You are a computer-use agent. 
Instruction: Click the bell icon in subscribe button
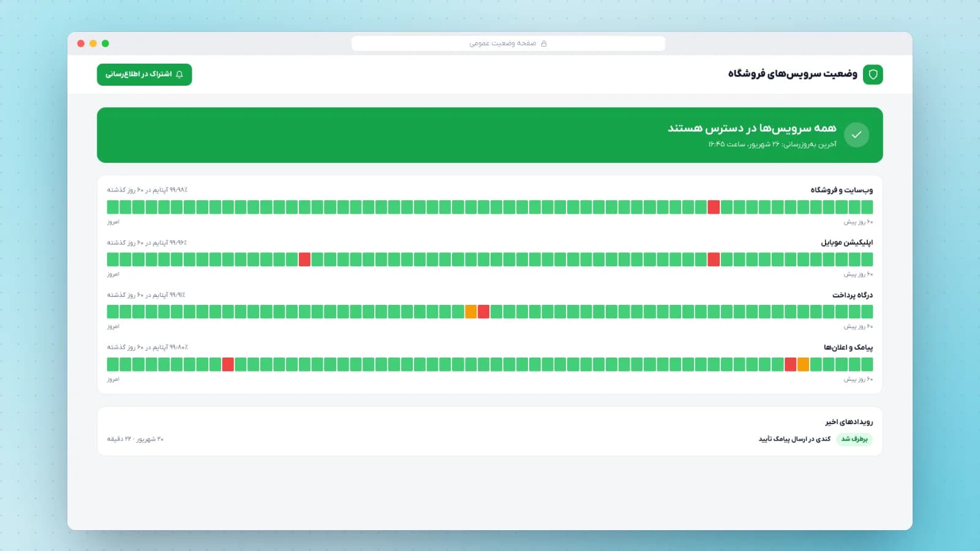tap(179, 75)
